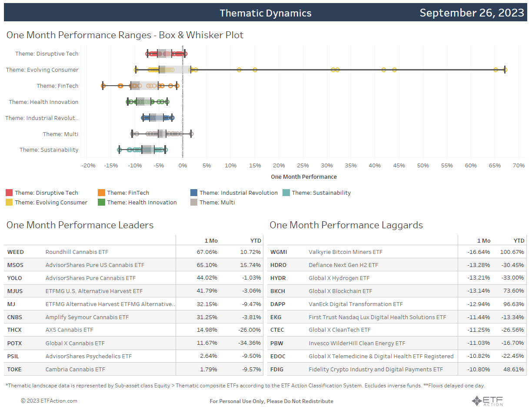Click the Laggards table 'YTD' column header

click(519, 241)
